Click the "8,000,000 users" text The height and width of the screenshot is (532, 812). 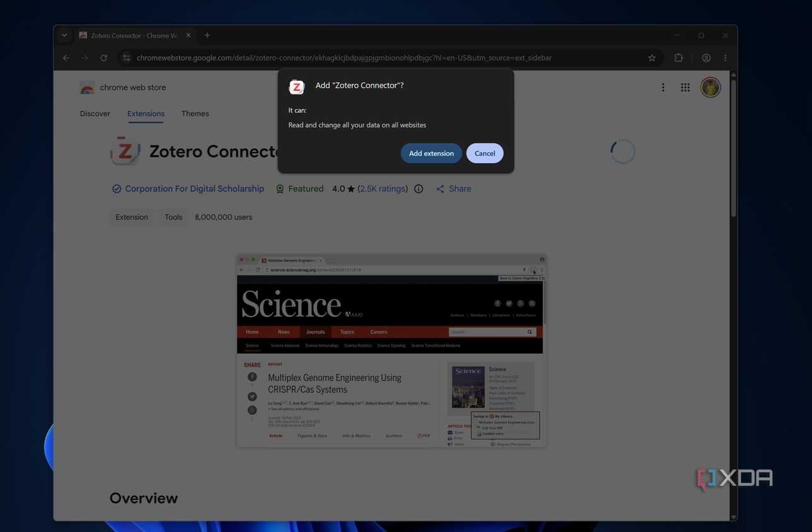click(223, 217)
